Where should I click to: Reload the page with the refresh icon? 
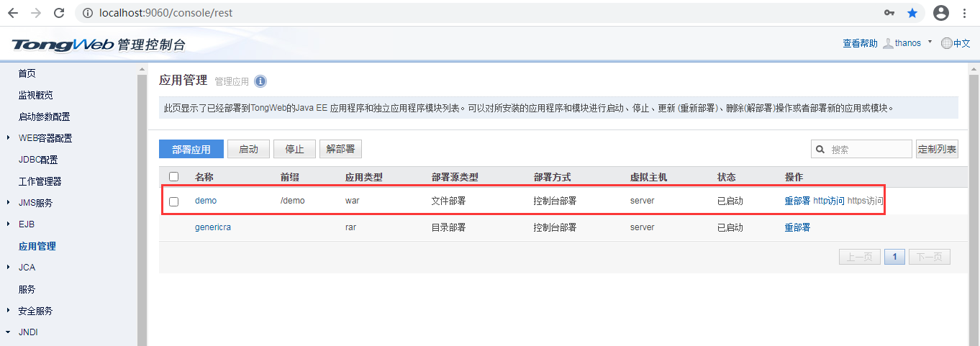coord(59,13)
